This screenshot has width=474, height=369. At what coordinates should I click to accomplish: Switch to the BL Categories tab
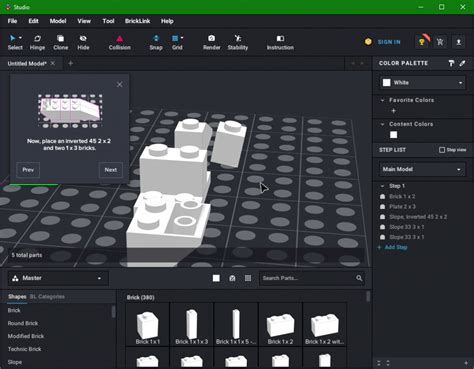click(47, 297)
